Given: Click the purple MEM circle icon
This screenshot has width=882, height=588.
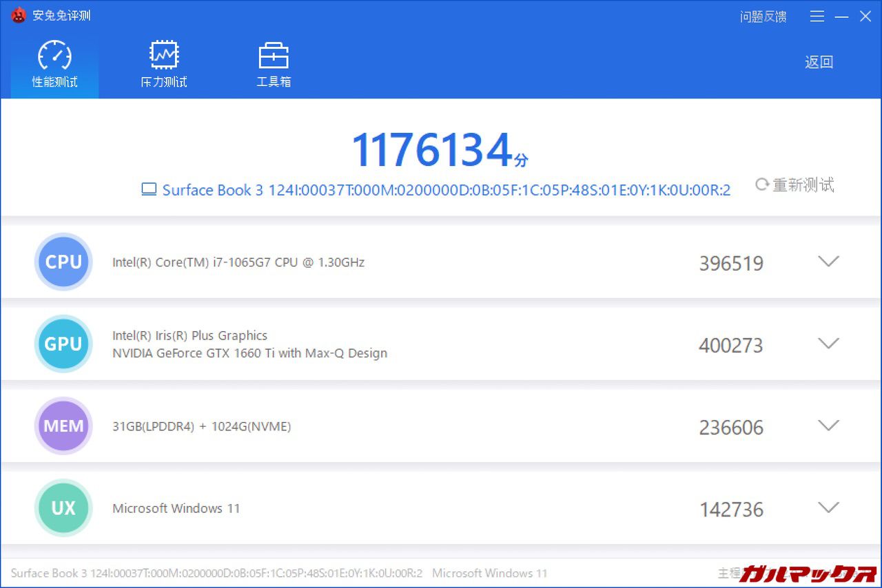Looking at the screenshot, I should pyautogui.click(x=63, y=426).
